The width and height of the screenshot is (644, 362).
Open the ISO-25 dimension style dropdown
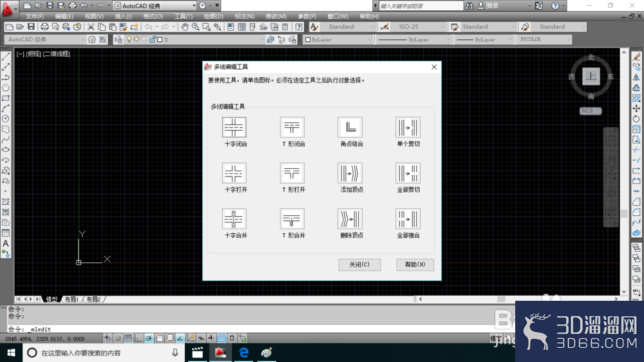coord(418,26)
